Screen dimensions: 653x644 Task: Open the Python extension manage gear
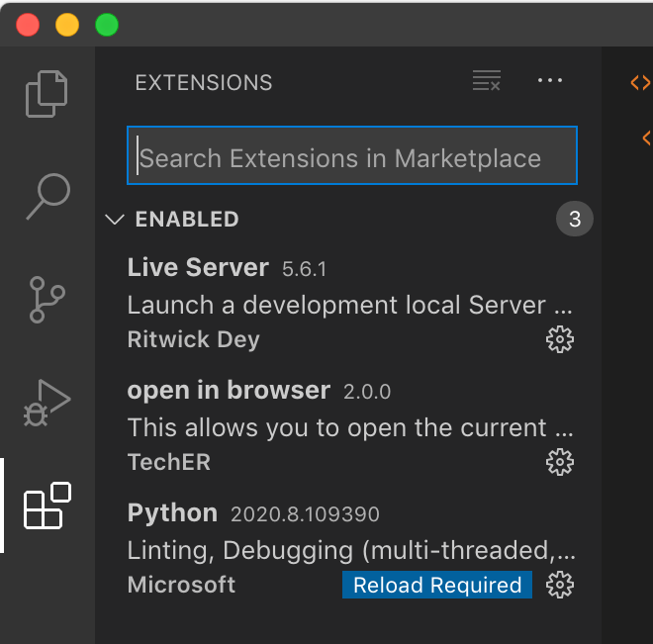tap(560, 586)
